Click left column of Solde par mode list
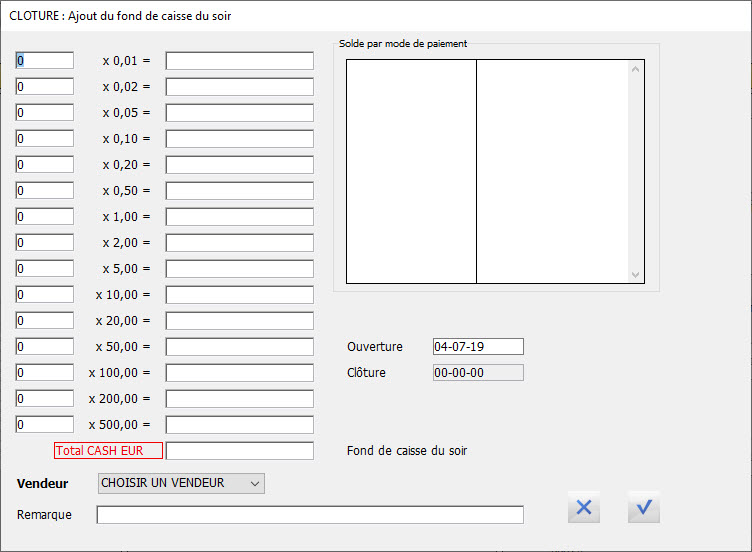The image size is (752, 552). point(411,171)
